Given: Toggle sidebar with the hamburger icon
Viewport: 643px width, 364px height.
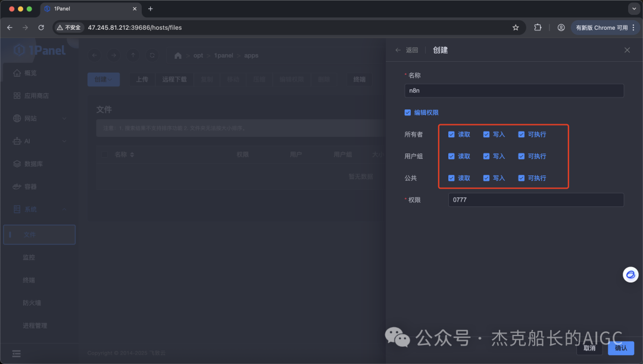Looking at the screenshot, I should tap(17, 353).
